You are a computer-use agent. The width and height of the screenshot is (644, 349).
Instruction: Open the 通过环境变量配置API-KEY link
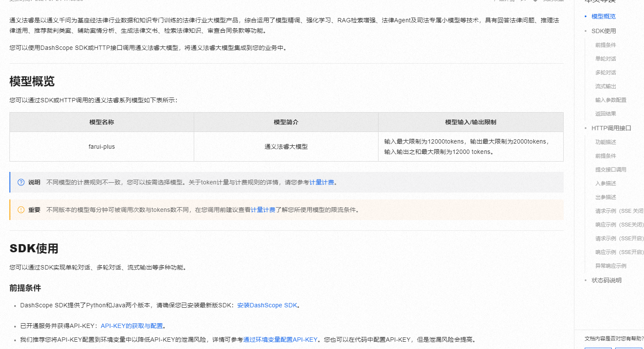(280, 340)
